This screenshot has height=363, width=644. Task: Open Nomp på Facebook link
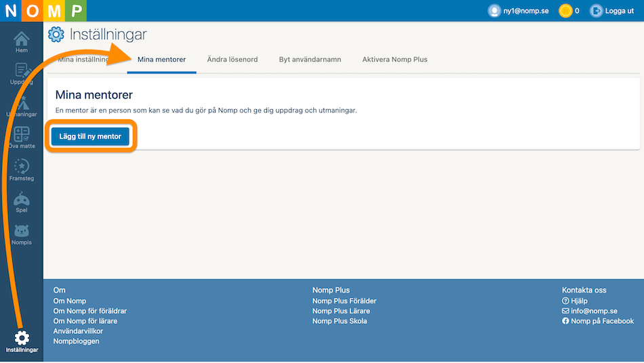(602, 321)
